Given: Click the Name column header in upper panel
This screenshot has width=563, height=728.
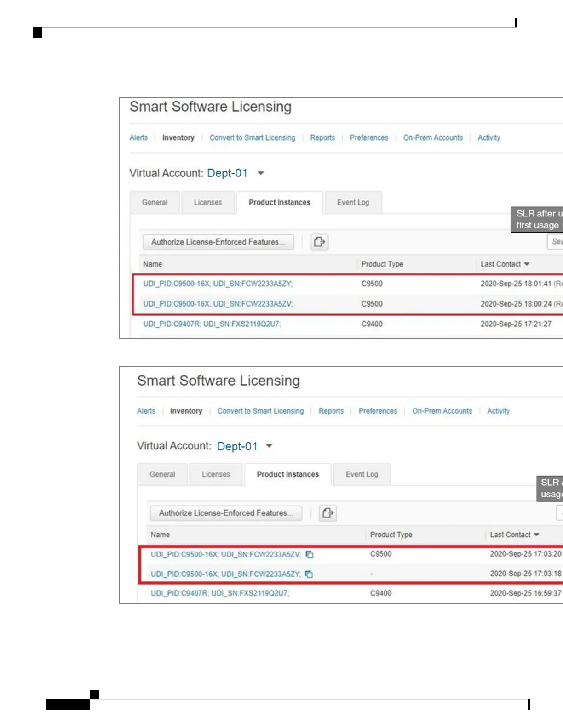Looking at the screenshot, I should tap(153, 264).
